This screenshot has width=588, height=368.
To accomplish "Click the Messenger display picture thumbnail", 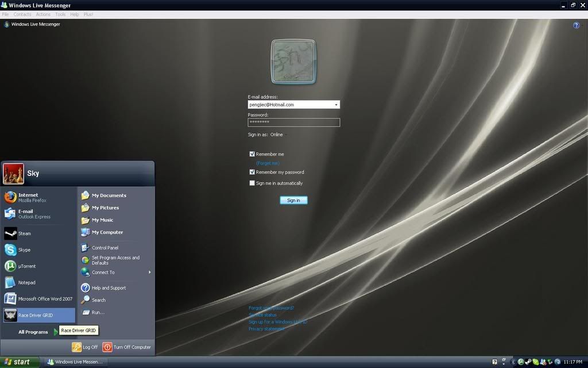I will pos(293,62).
